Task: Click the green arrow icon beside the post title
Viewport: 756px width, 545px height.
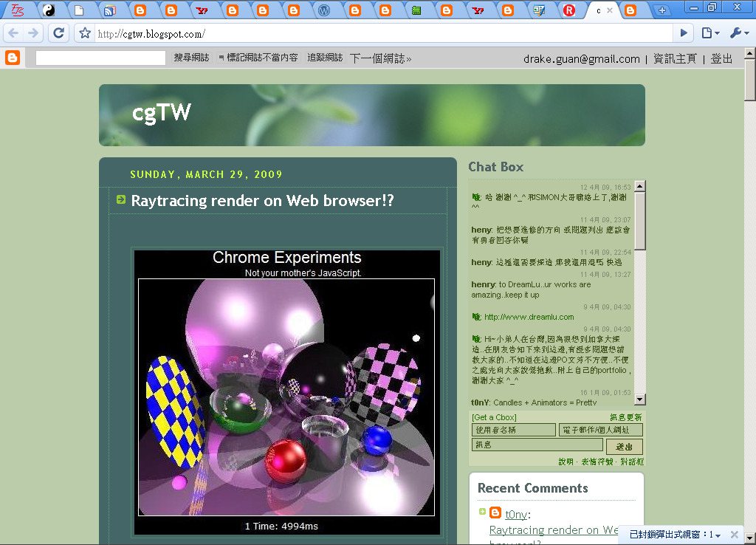Action: click(121, 199)
